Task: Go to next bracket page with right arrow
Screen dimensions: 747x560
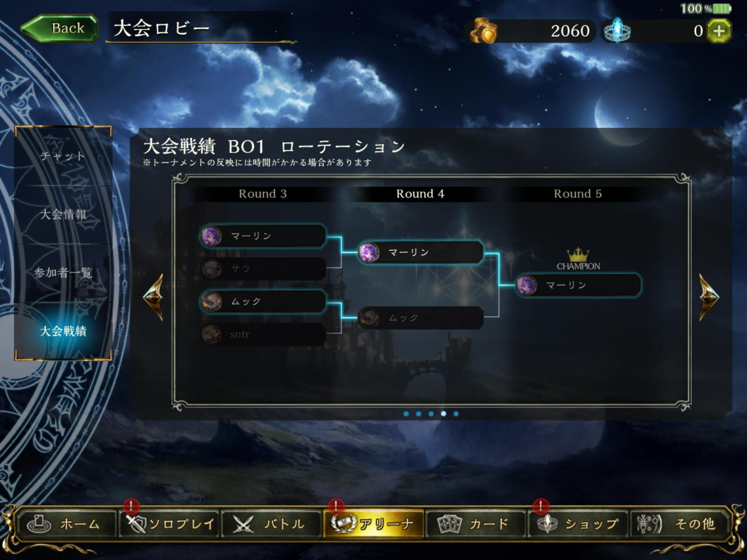Action: click(709, 297)
